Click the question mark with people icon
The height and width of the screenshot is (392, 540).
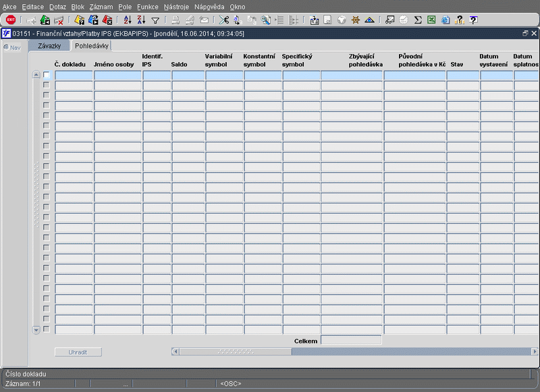point(459,20)
